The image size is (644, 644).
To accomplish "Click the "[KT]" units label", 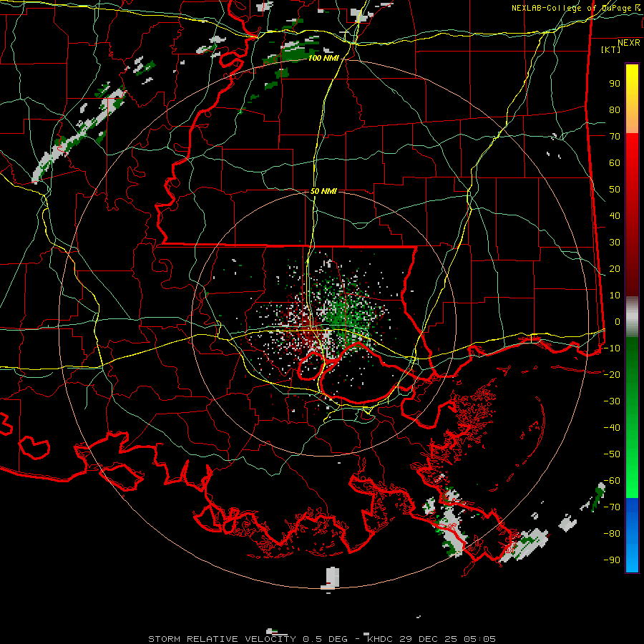I will [x=611, y=49].
